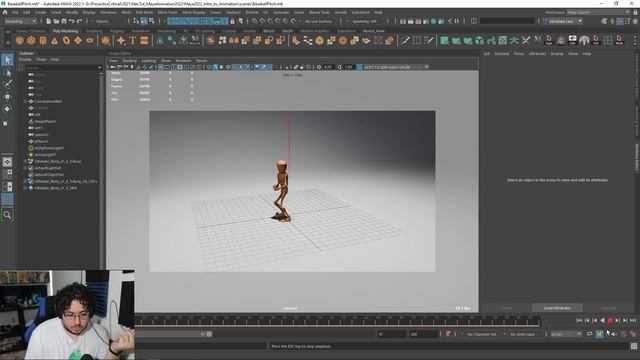
Task: Choose the Lasso select tool
Action: pos(7,73)
